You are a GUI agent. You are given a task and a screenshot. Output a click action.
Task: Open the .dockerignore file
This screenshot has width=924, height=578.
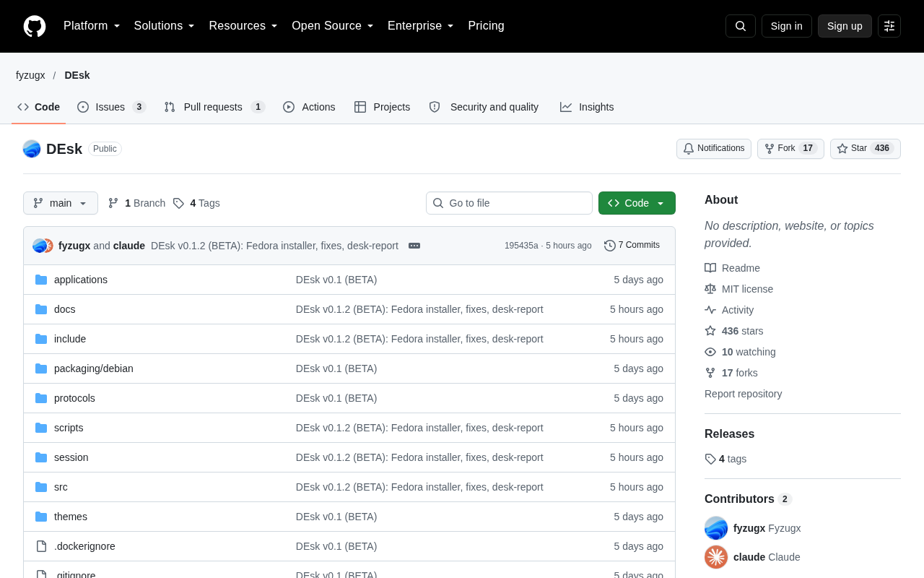point(84,546)
